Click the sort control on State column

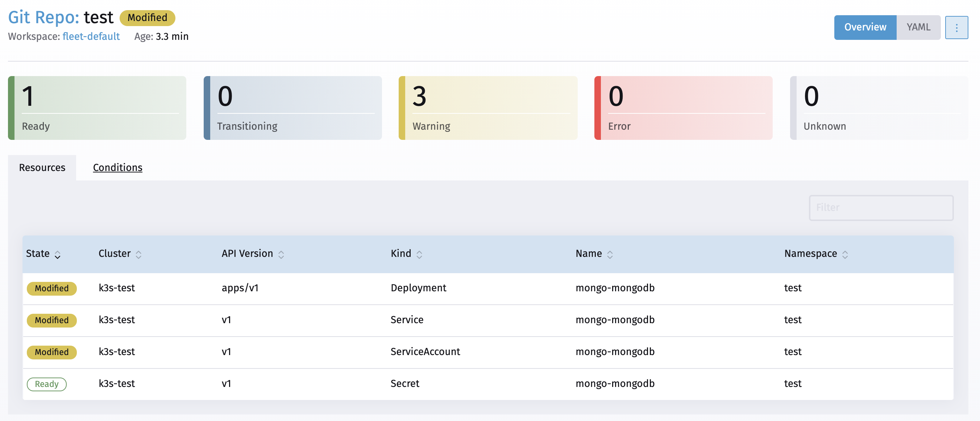coord(58,254)
